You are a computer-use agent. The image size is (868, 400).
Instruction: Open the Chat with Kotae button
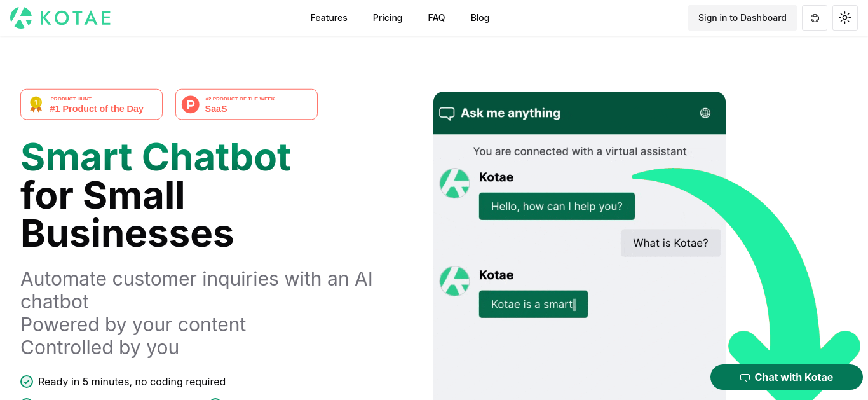coord(787,377)
